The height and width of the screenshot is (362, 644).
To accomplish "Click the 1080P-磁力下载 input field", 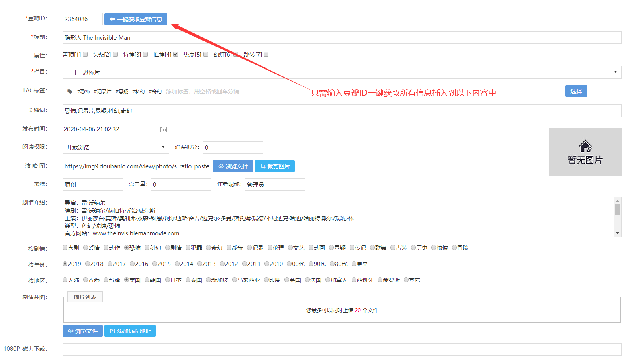I will pyautogui.click(x=341, y=349).
